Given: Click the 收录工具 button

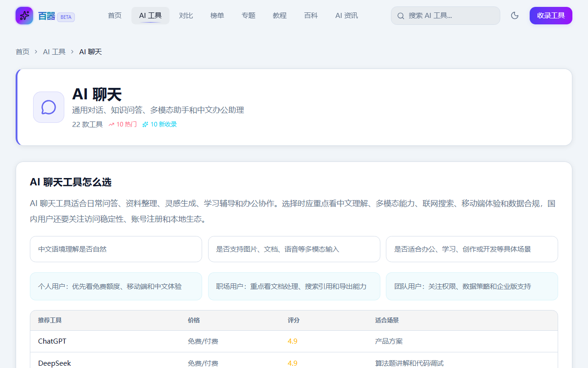Looking at the screenshot, I should (x=551, y=16).
